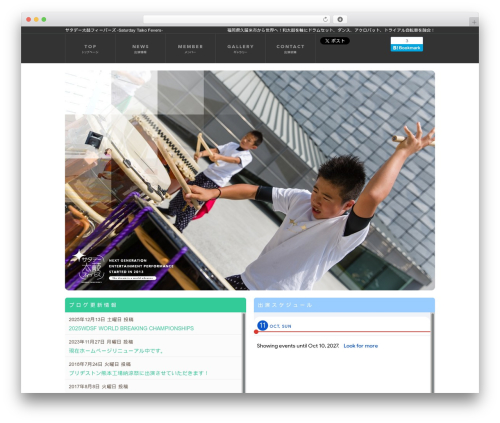Click the drummer hero slideshow image
Viewport: 500px width, 423px height.
250,180
